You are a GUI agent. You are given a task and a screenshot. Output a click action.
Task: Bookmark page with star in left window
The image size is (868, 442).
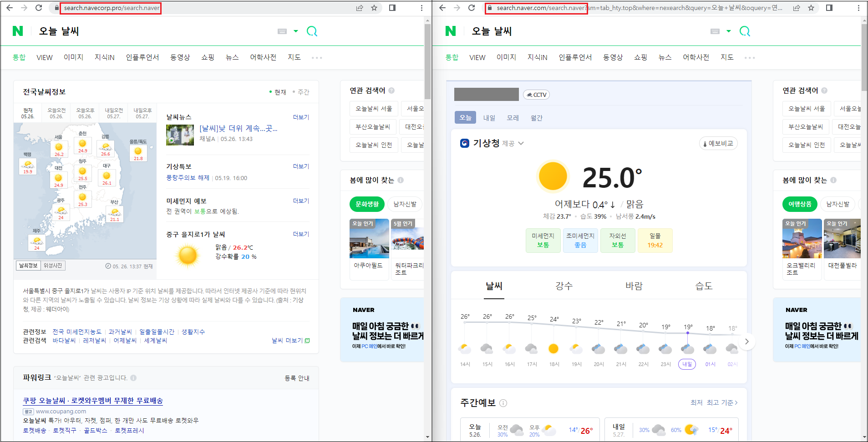click(374, 8)
